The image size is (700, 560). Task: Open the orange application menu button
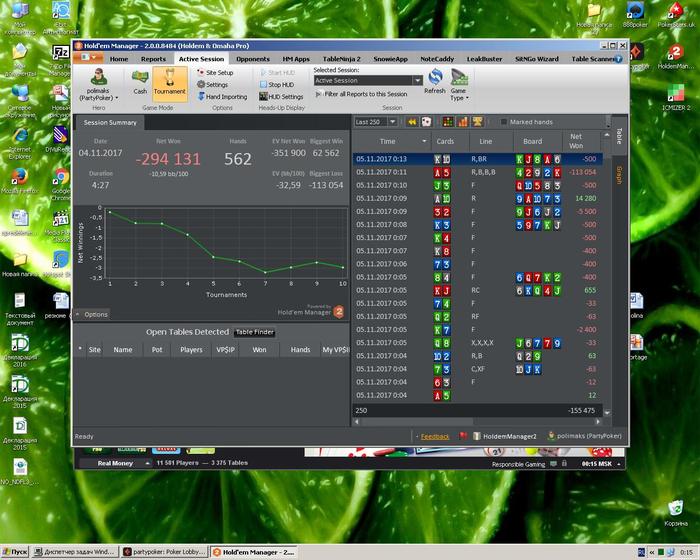pos(88,58)
